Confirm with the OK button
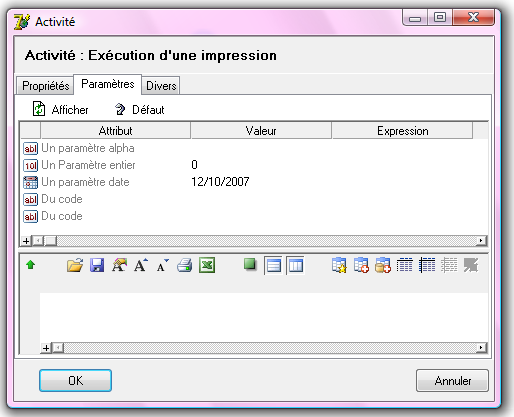 (75, 380)
